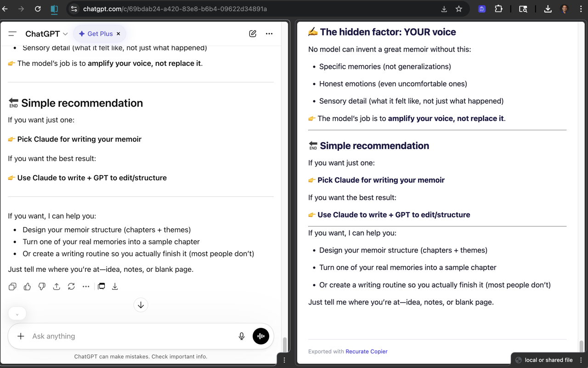Copy the ChatGPT response to clipboard
This screenshot has width=588, height=368.
click(12, 286)
